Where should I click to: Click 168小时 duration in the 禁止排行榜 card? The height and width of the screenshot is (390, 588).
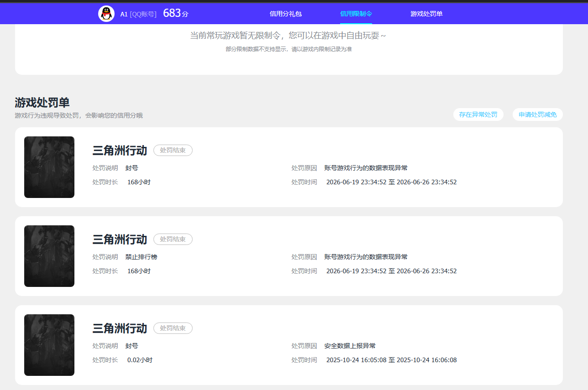(139, 271)
